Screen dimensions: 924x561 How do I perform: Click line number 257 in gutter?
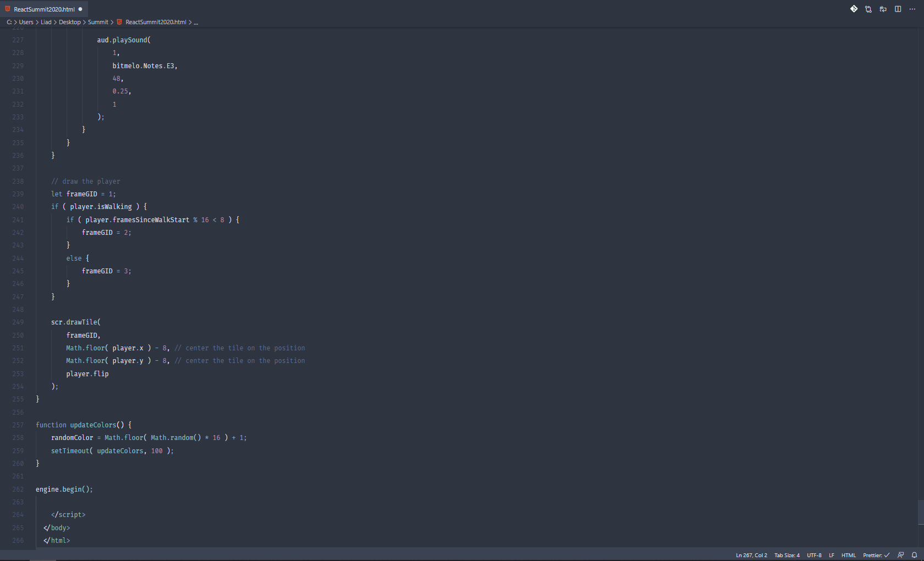tap(18, 425)
